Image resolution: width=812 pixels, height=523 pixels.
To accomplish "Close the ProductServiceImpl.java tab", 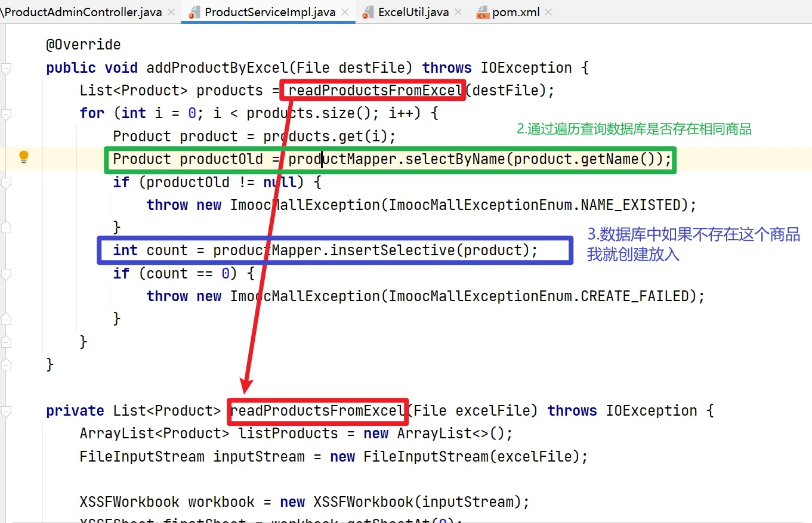I will [x=345, y=13].
